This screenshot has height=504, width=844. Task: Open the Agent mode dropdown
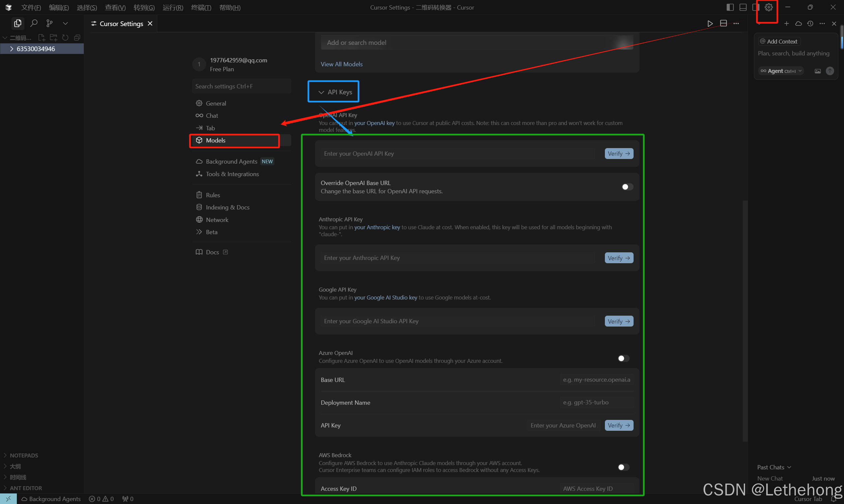click(781, 71)
